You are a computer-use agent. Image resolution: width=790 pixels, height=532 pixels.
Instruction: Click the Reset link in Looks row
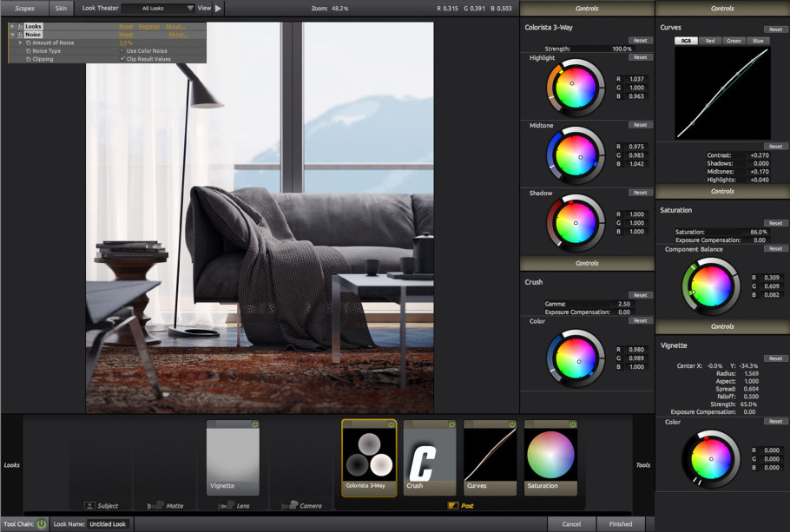[x=126, y=27]
